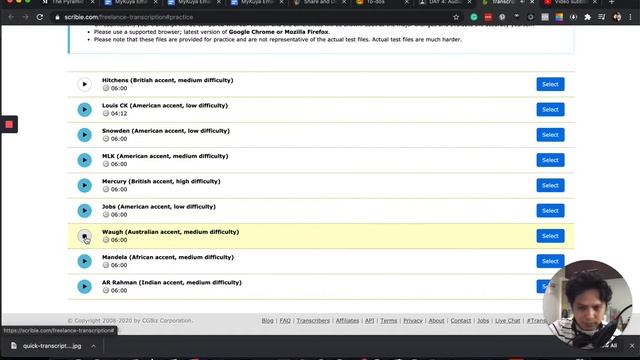
Task: Open the green Grammarly extension icon
Action: coord(474,17)
